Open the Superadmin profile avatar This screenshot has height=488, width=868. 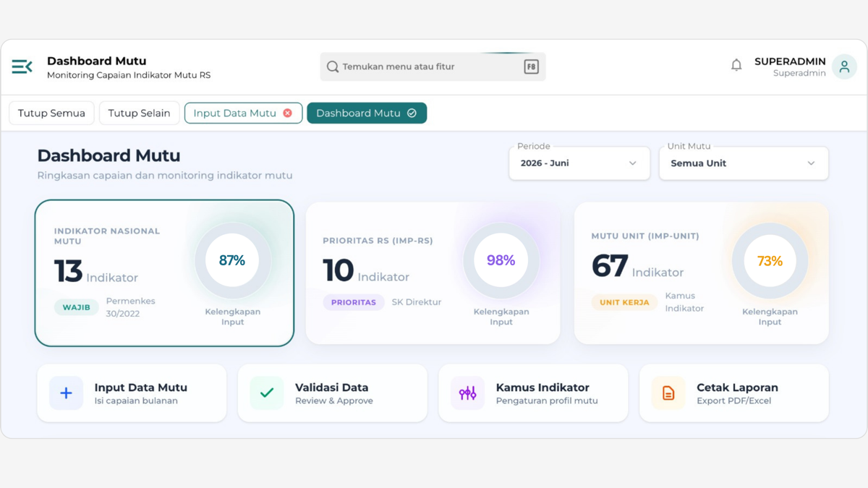tap(844, 67)
